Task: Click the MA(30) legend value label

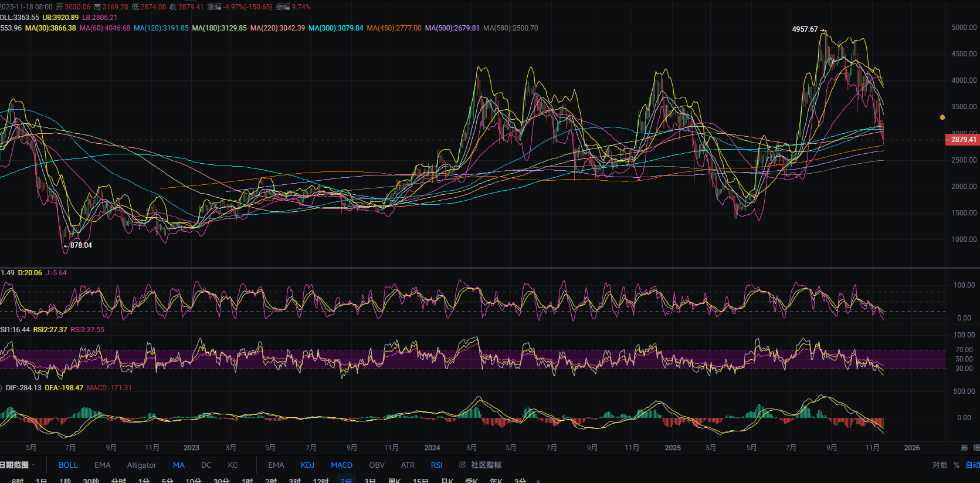Action: click(50, 28)
